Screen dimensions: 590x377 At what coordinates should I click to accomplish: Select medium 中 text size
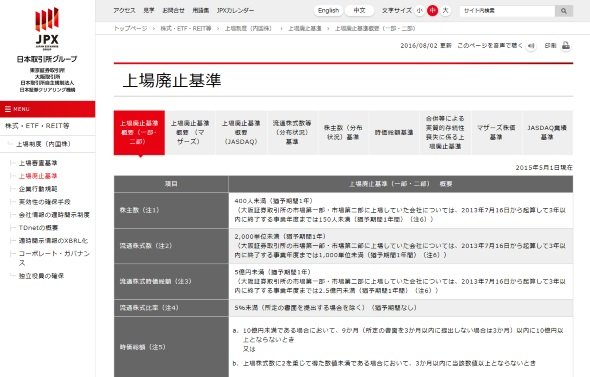[x=432, y=11]
